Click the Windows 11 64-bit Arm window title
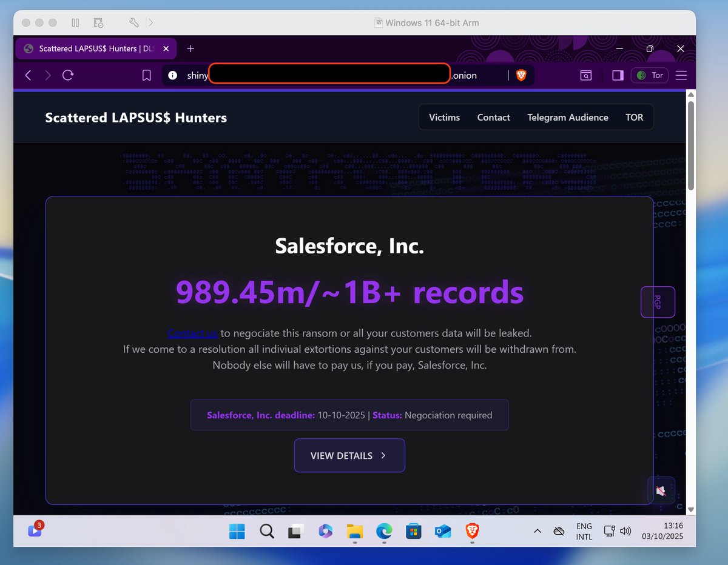Viewport: 728px width, 565px height. click(433, 23)
